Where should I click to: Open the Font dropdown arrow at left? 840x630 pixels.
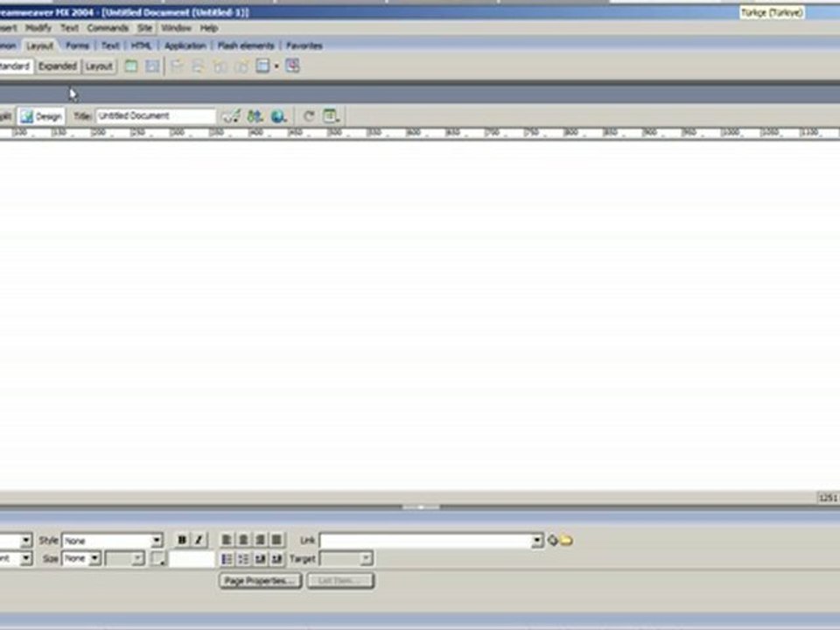[x=25, y=559]
